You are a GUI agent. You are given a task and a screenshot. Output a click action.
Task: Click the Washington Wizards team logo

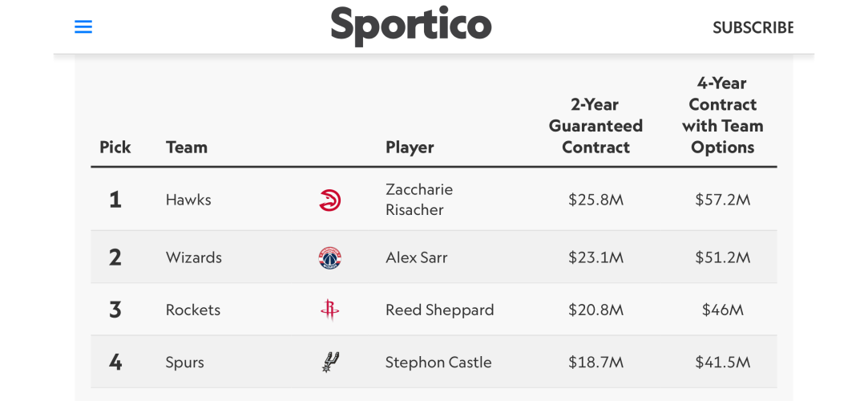330,258
